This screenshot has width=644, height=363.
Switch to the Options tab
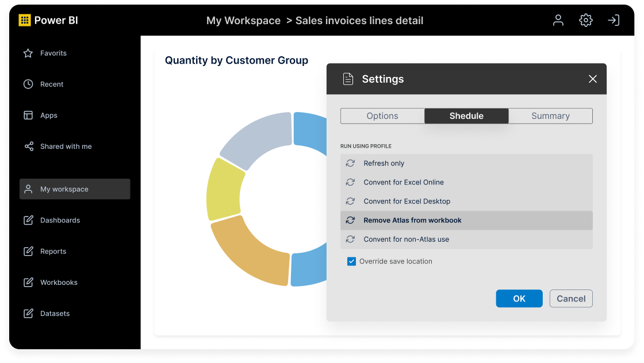382,116
